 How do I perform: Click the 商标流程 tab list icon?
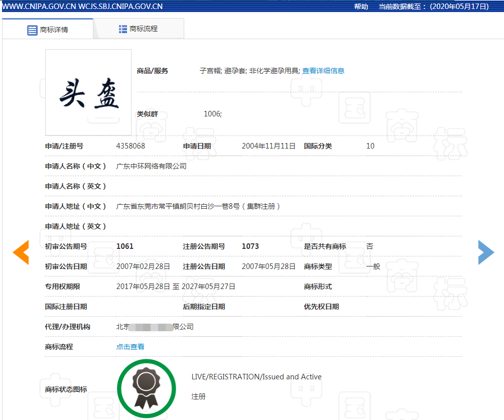123,29
